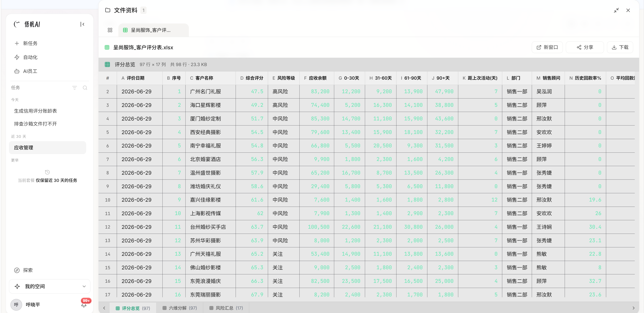
Task: Switch to the 风险汇总 sheet tab
Action: [226, 308]
